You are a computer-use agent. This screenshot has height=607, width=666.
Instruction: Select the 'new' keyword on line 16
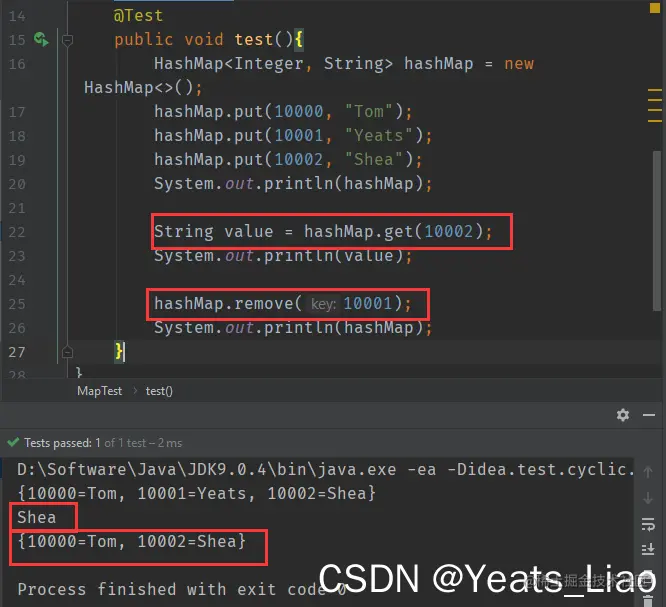tap(519, 64)
